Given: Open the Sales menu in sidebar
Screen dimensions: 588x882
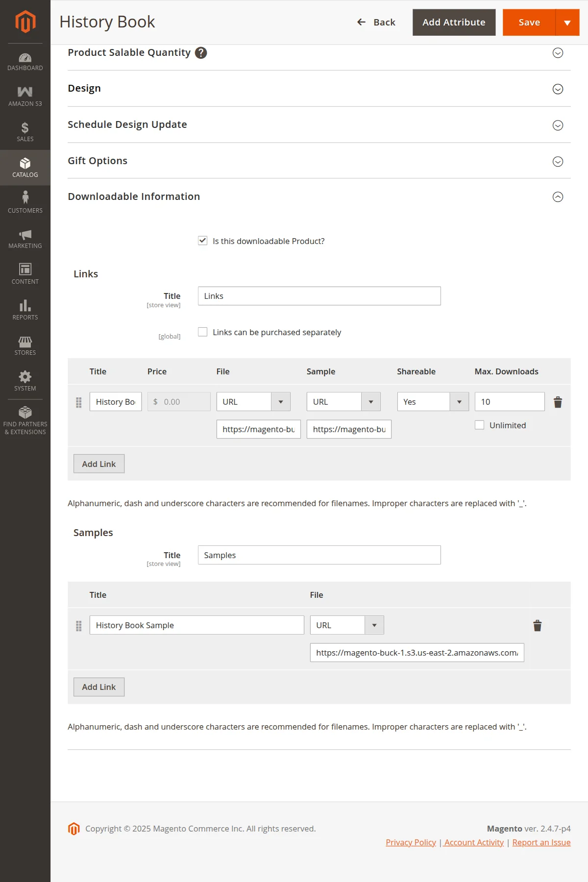Looking at the screenshot, I should [25, 132].
